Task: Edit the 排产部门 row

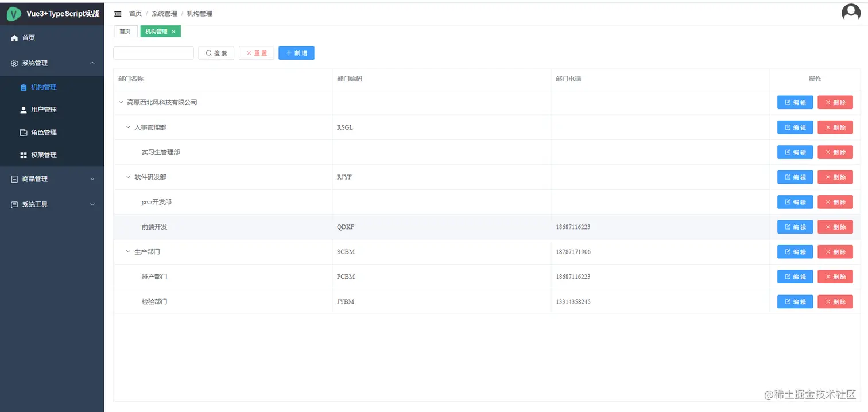Action: 795,277
